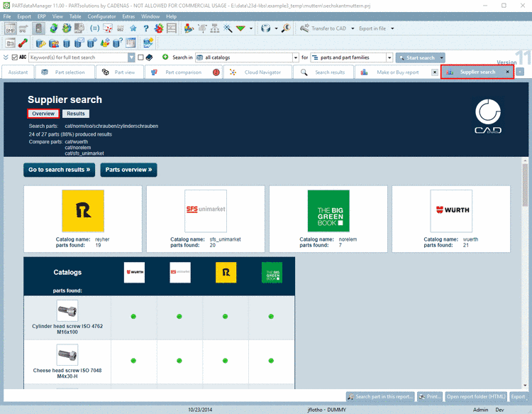The height and width of the screenshot is (414, 532).
Task: Click 'Go to search results »' button
Action: click(x=60, y=170)
